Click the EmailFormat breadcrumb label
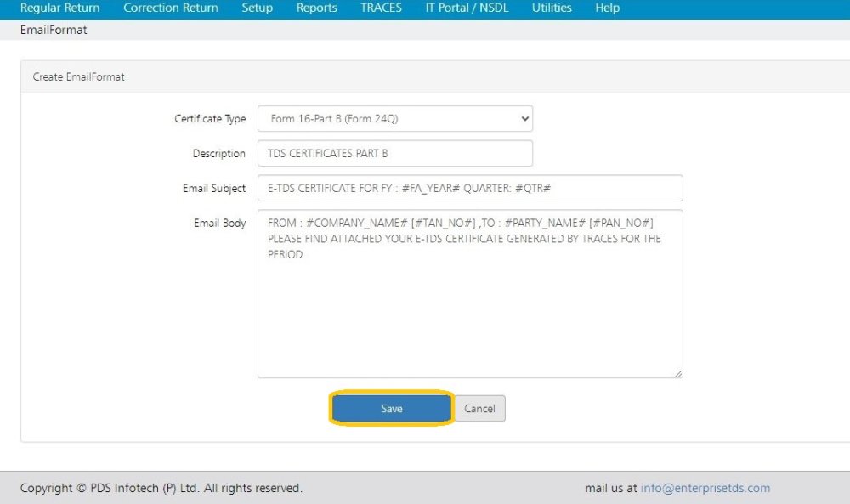 click(53, 30)
